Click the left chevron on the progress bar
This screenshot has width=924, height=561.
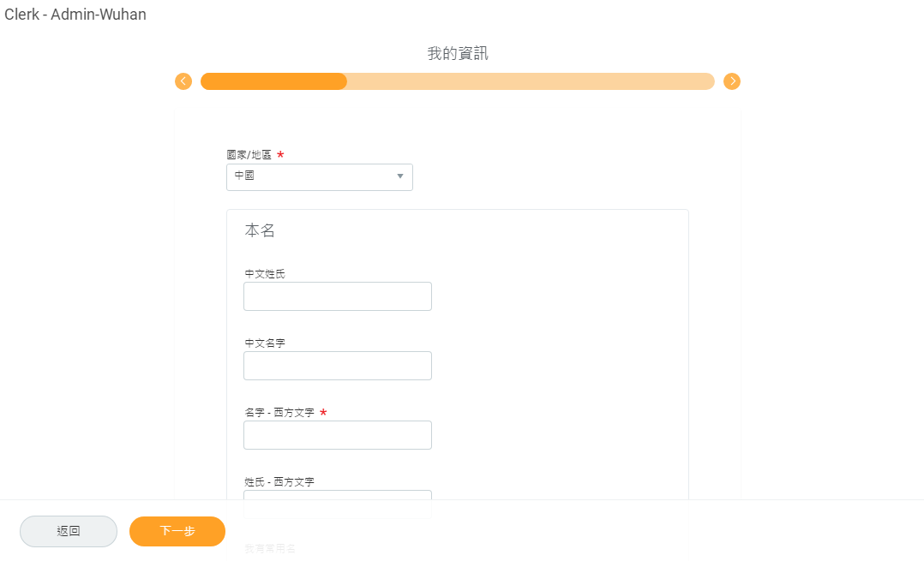(183, 81)
